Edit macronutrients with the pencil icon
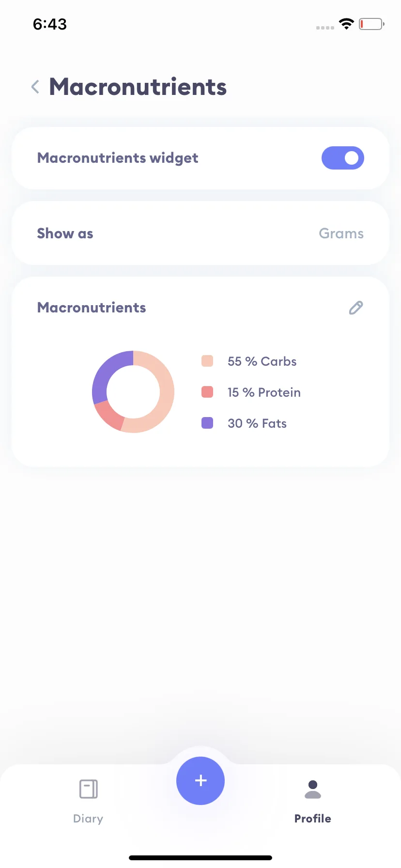 click(x=356, y=308)
